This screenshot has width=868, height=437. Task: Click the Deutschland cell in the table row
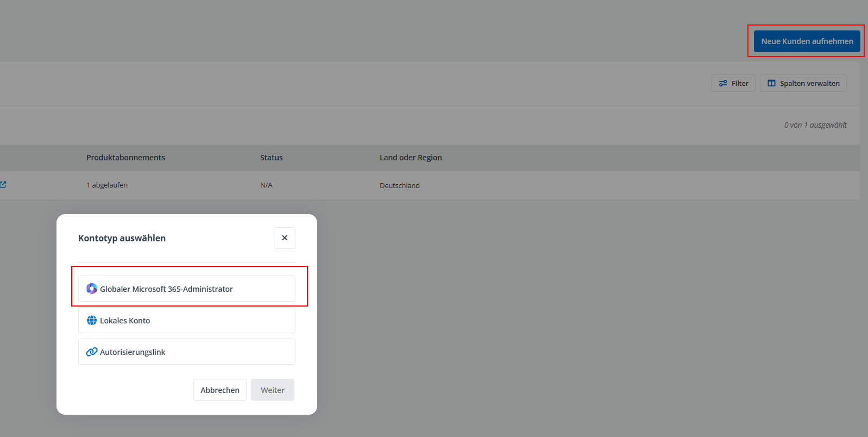click(400, 186)
